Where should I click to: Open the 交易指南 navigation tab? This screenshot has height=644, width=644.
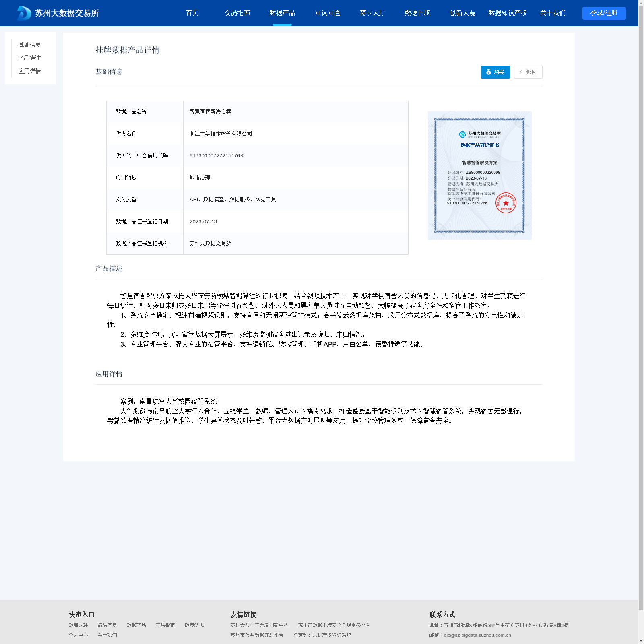point(237,13)
